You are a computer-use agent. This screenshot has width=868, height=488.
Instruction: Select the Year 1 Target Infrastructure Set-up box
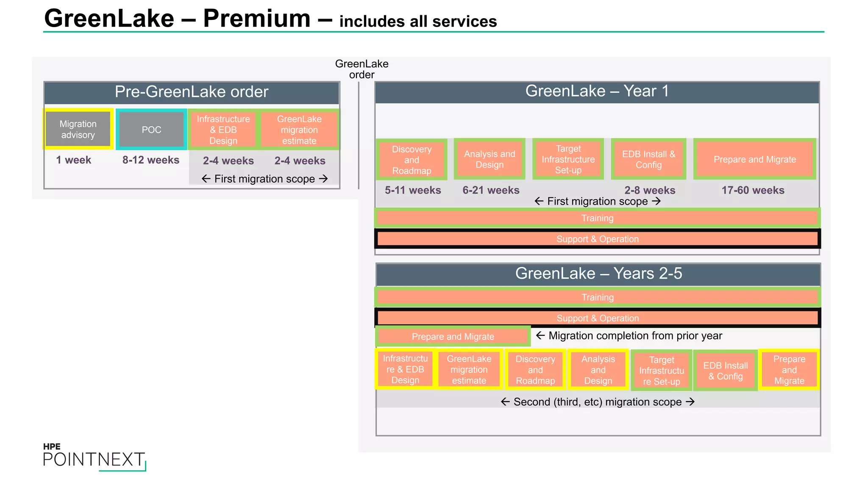(x=568, y=159)
